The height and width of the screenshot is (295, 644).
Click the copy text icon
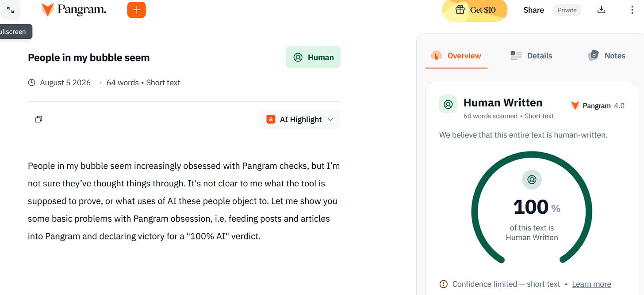point(38,119)
